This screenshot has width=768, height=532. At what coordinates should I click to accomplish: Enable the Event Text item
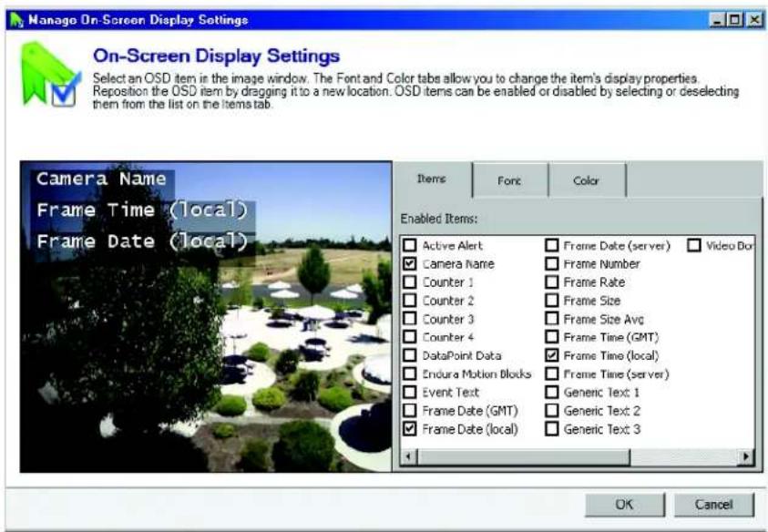pos(409,392)
